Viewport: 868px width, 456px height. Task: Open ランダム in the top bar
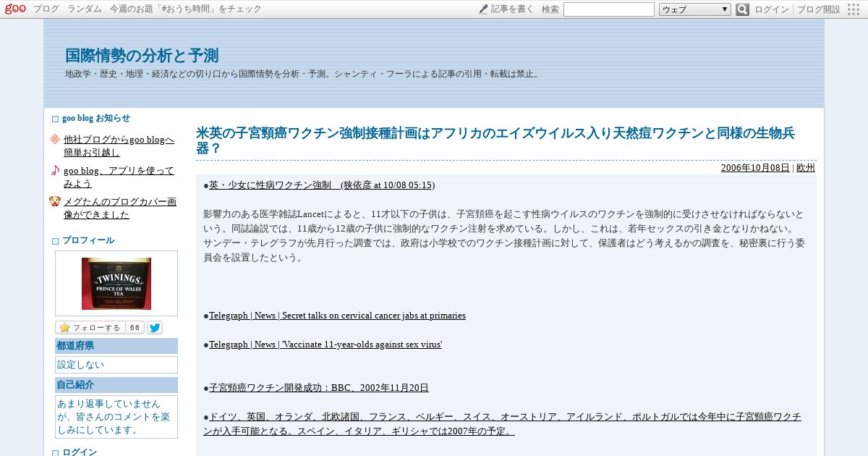point(85,9)
